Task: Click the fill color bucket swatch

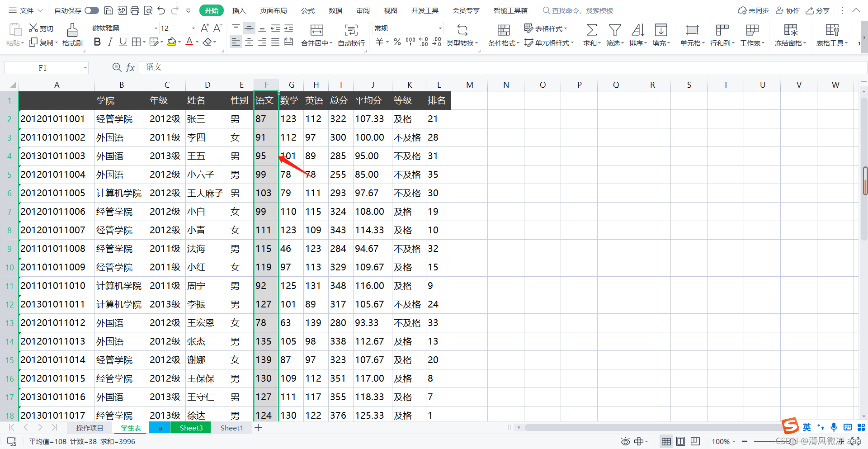Action: [172, 42]
